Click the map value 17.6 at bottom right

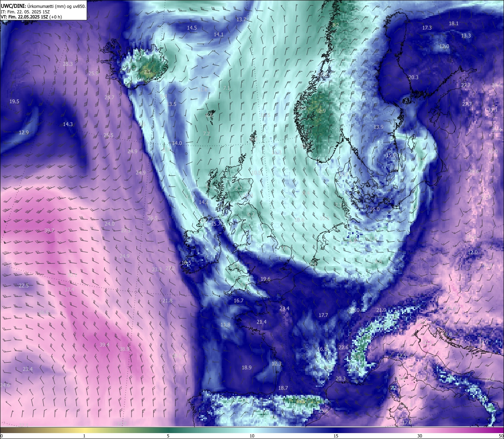point(407,423)
